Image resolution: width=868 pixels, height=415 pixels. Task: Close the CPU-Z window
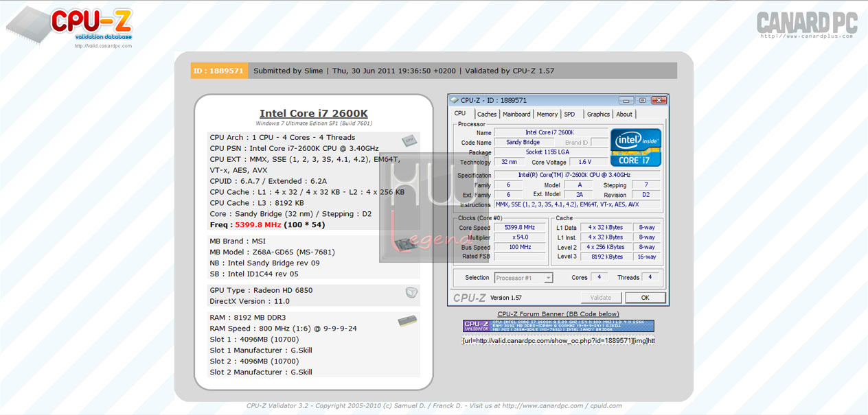point(658,100)
